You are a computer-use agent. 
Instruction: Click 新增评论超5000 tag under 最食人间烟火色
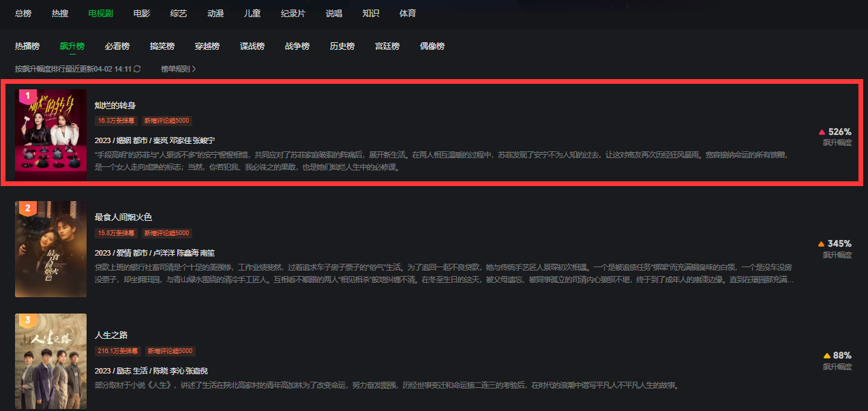[166, 232]
